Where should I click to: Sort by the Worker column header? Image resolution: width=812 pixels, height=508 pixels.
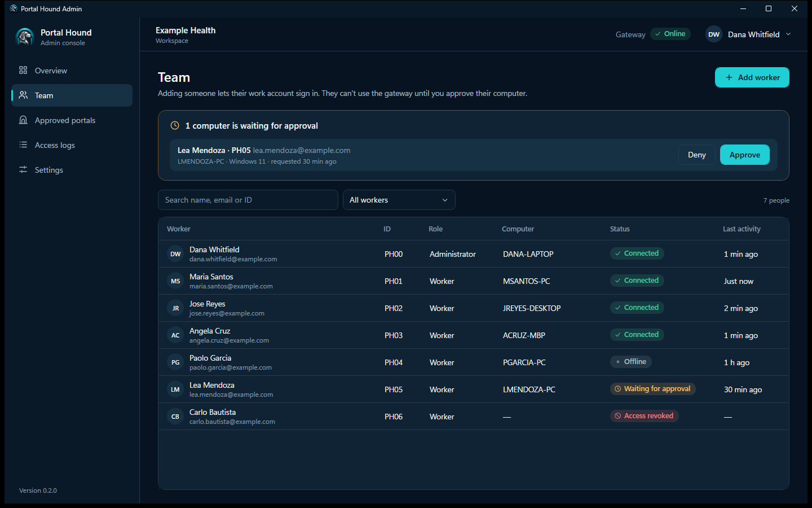pyautogui.click(x=178, y=229)
